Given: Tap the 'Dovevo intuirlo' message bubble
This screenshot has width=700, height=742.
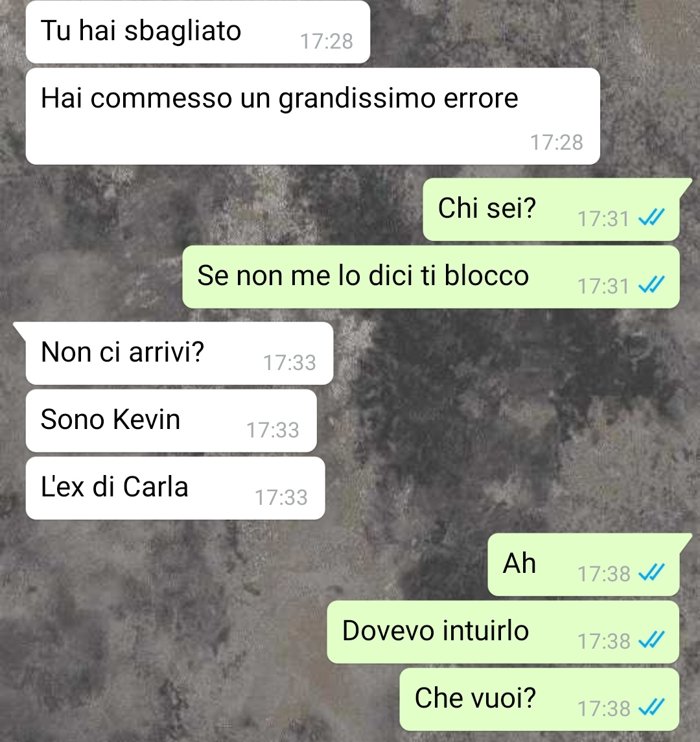Looking at the screenshot, I should (x=503, y=632).
